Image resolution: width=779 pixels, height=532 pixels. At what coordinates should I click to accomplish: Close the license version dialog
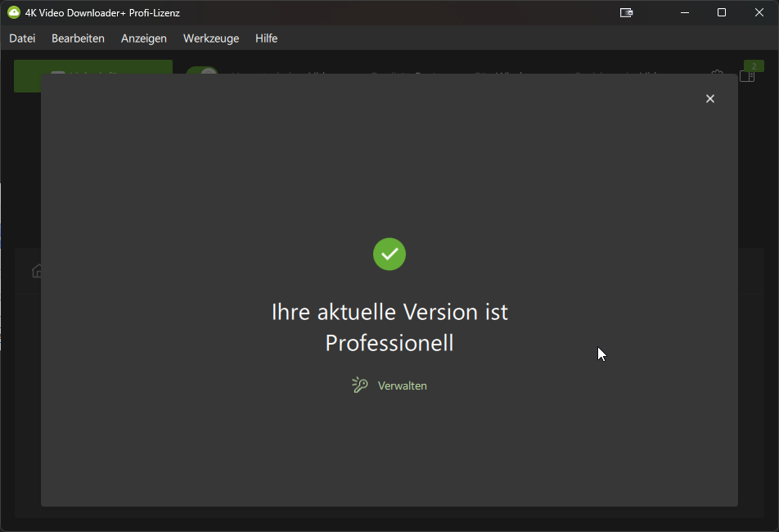(x=710, y=99)
